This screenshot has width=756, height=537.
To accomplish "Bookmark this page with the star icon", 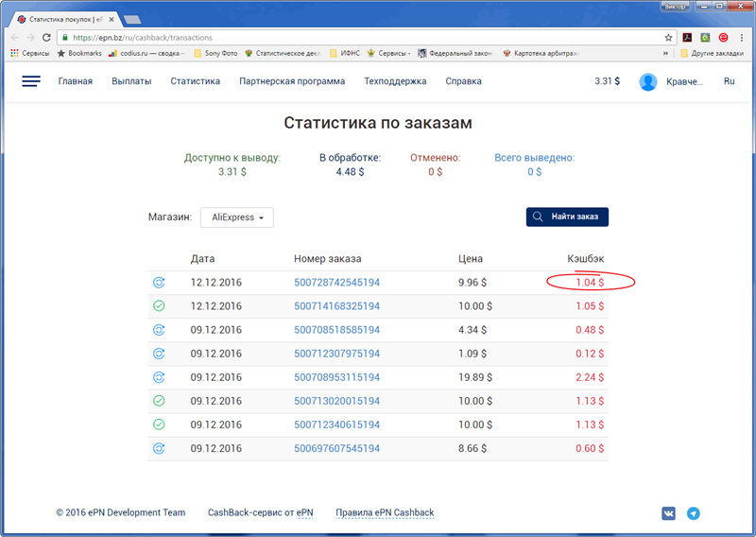I will tap(669, 38).
